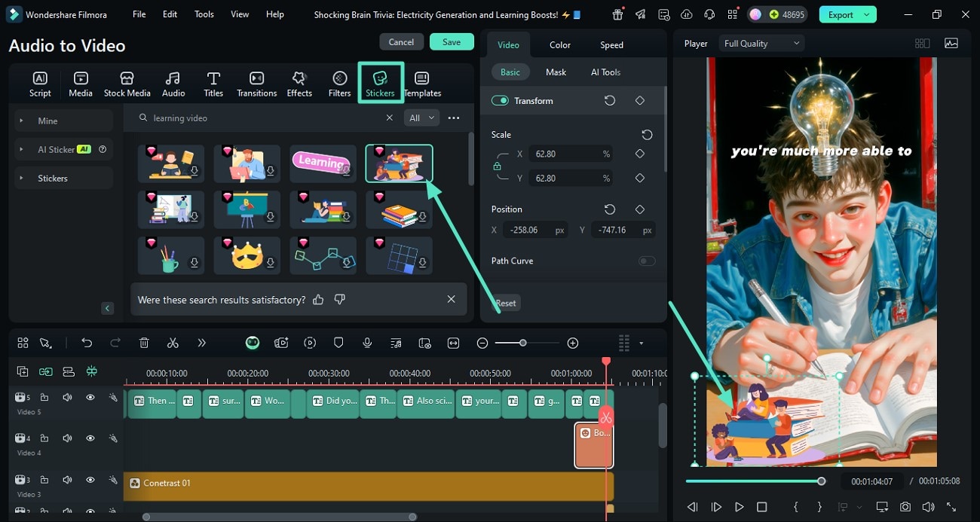
Task: Click the timeline zoom slider handle
Action: tap(522, 343)
